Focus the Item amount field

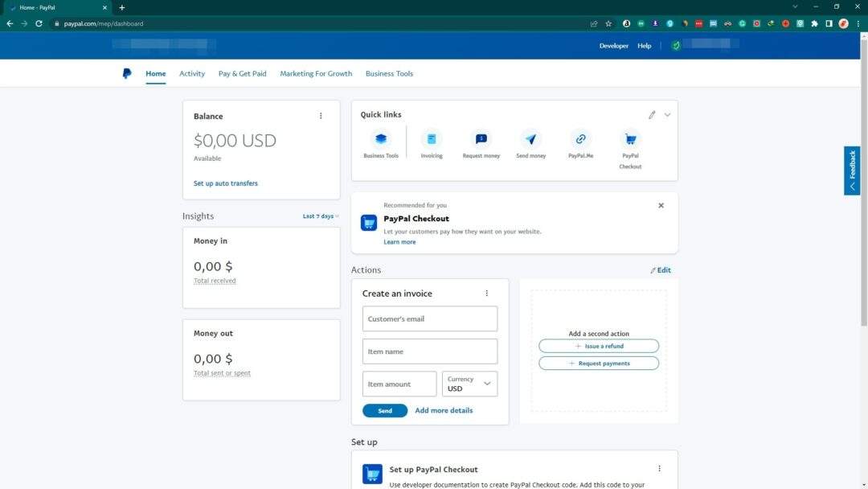tap(399, 384)
